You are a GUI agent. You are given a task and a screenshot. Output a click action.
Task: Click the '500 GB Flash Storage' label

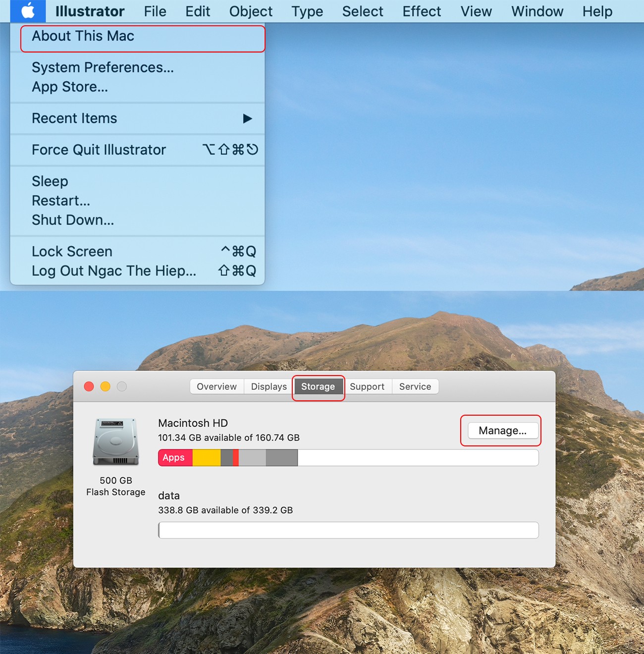pyautogui.click(x=116, y=486)
